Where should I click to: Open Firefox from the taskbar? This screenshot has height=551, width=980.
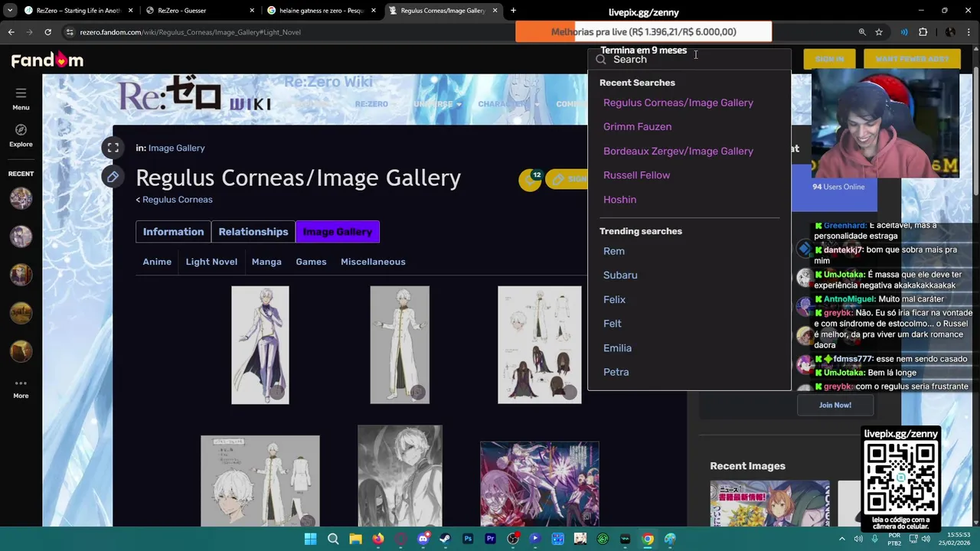pyautogui.click(x=378, y=539)
